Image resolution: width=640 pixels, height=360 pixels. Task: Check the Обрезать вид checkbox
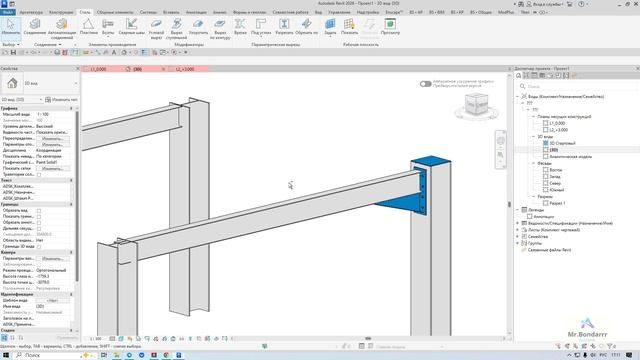click(39, 211)
